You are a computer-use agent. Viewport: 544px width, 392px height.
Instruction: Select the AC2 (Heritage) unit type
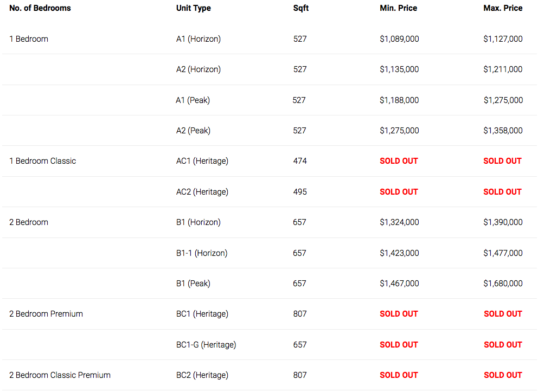pos(202,192)
